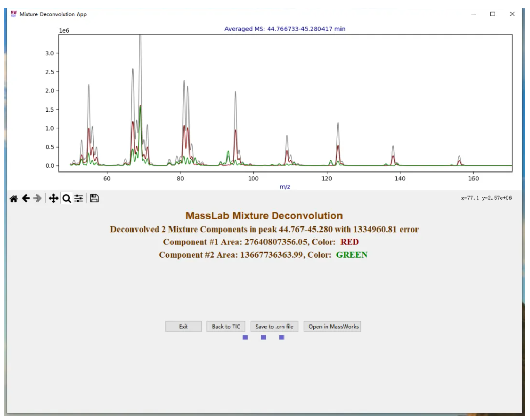Click the first blue square indicator
Image resolution: width=530 pixels, height=420 pixels.
(x=245, y=337)
